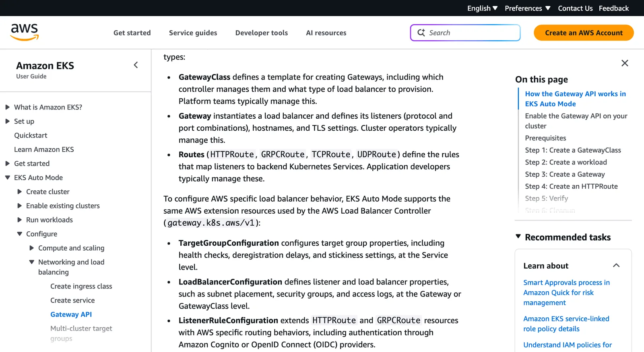Collapse the Recommended tasks section
This screenshot has width=644, height=352.
point(518,237)
